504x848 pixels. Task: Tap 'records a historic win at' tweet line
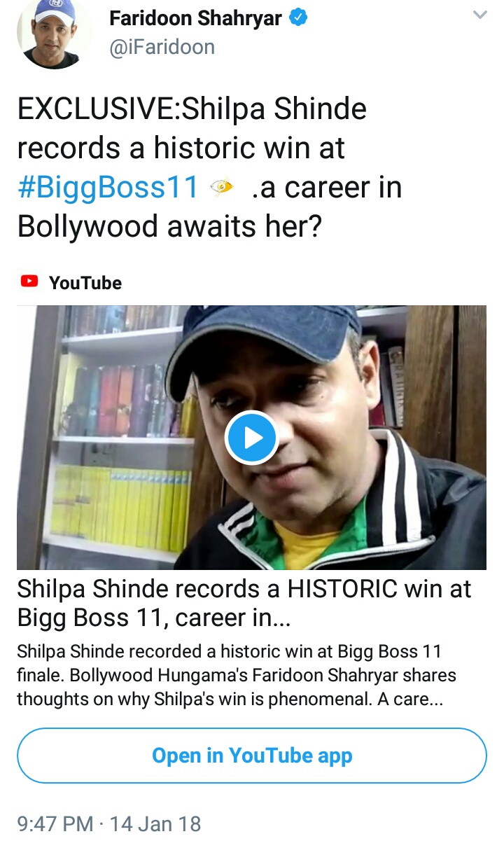click(181, 148)
